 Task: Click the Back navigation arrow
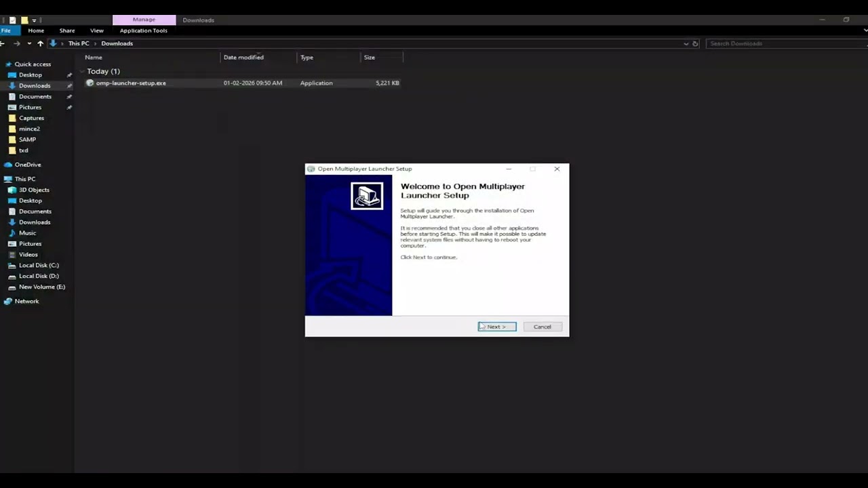pos(3,43)
